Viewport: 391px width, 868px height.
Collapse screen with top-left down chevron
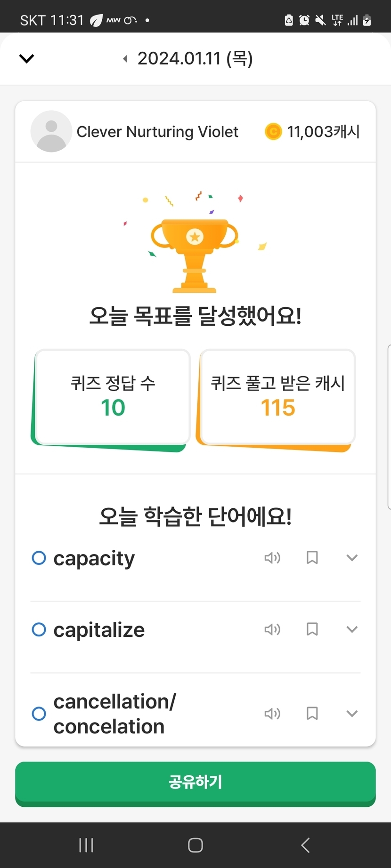(x=27, y=59)
